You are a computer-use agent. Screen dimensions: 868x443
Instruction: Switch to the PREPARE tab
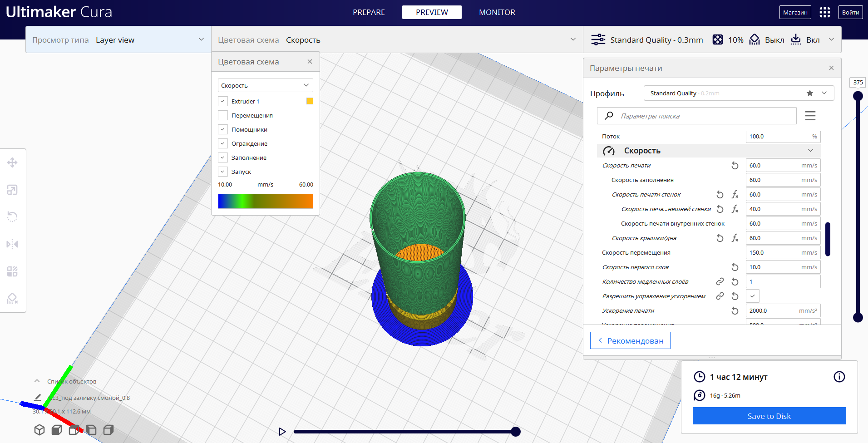369,12
